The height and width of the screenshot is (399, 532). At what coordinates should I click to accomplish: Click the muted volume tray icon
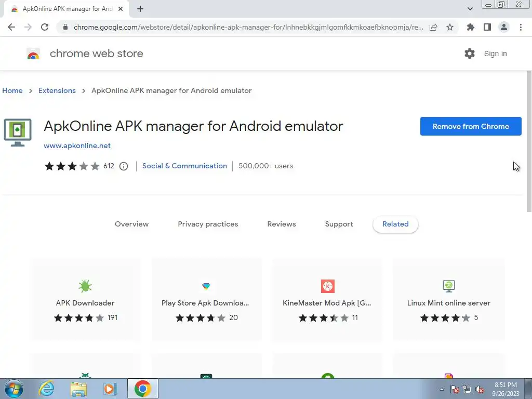pos(480,389)
